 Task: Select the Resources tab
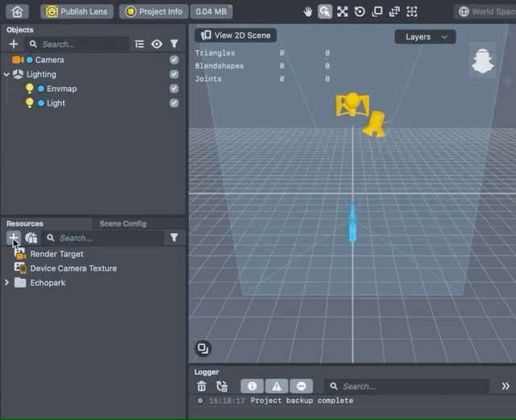[x=25, y=223]
